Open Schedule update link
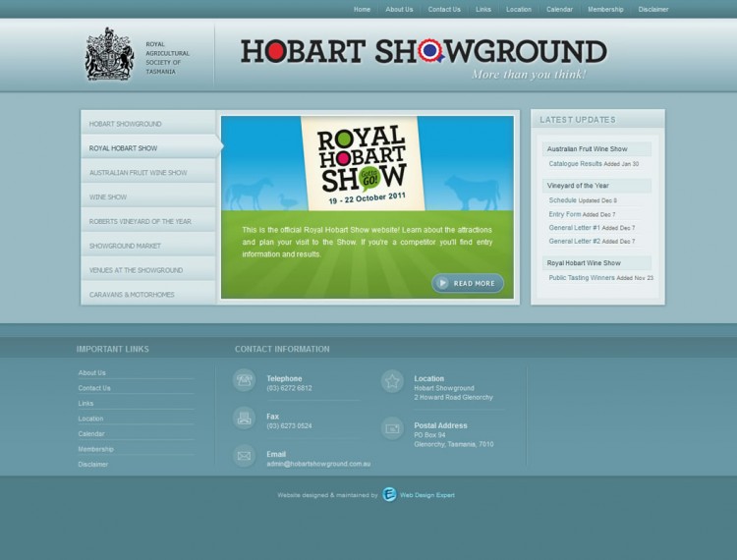 click(x=563, y=200)
